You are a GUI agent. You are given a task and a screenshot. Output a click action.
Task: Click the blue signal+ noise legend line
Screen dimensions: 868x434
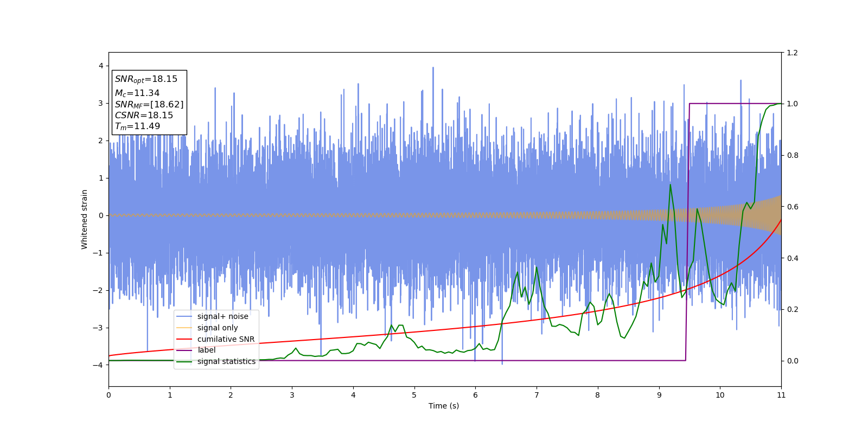tap(184, 317)
